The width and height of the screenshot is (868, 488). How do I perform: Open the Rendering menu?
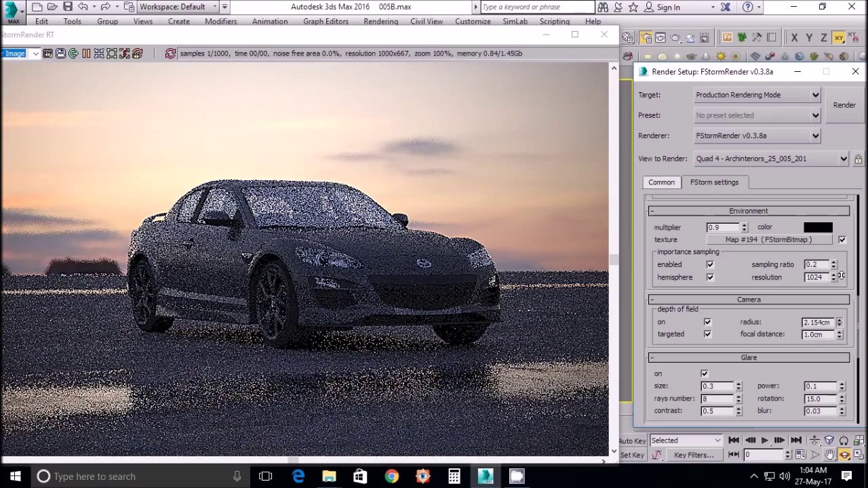coord(380,22)
